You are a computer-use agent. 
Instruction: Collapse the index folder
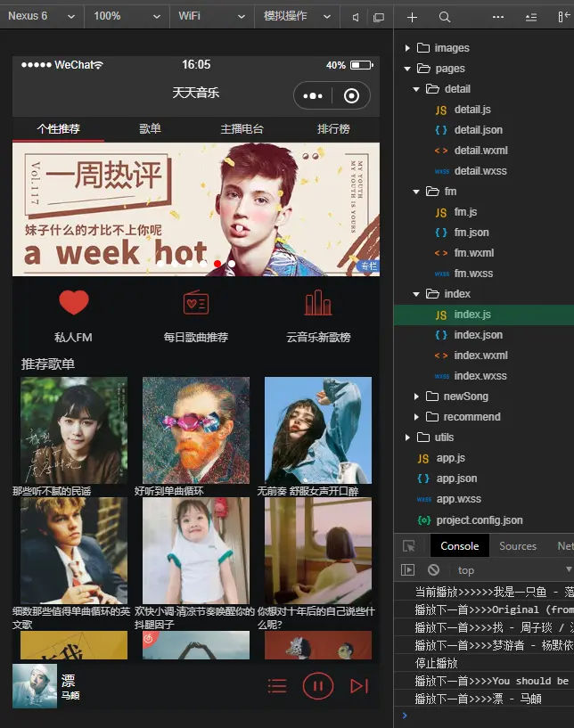click(x=416, y=294)
